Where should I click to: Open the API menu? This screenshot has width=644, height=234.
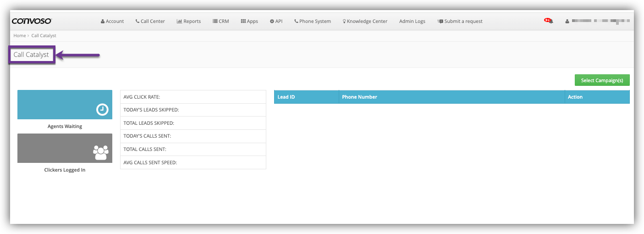[x=276, y=21]
